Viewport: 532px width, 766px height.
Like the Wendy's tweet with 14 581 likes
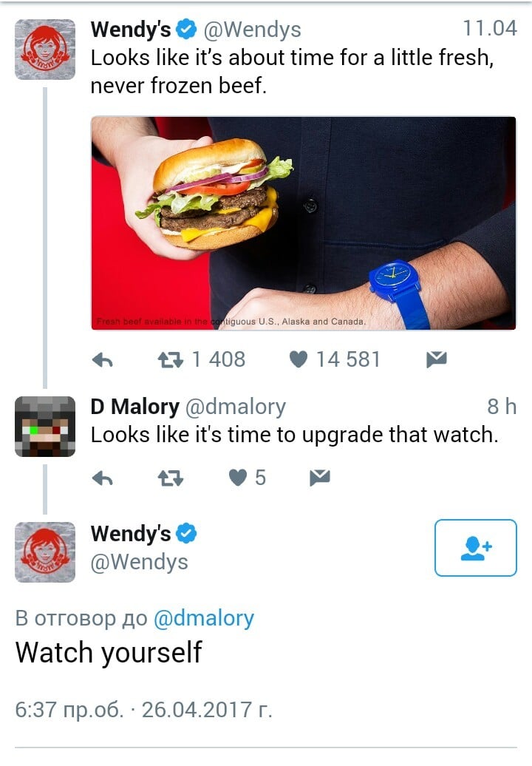tap(299, 359)
